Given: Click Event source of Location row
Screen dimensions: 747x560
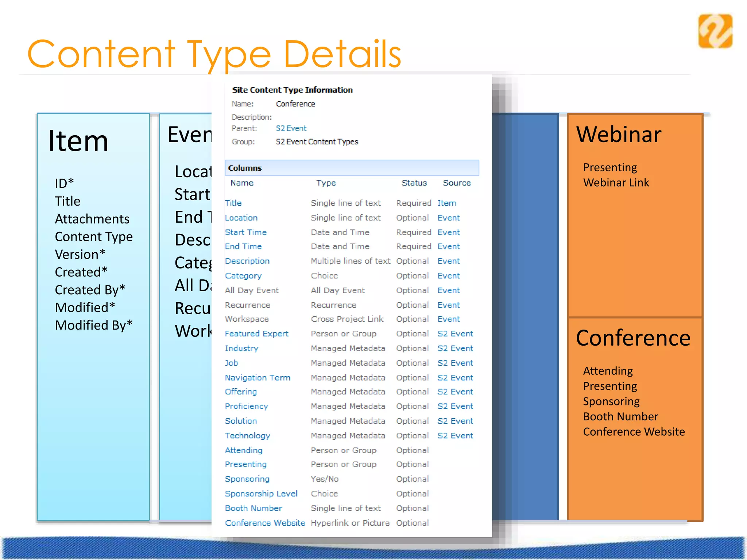Looking at the screenshot, I should [x=448, y=218].
